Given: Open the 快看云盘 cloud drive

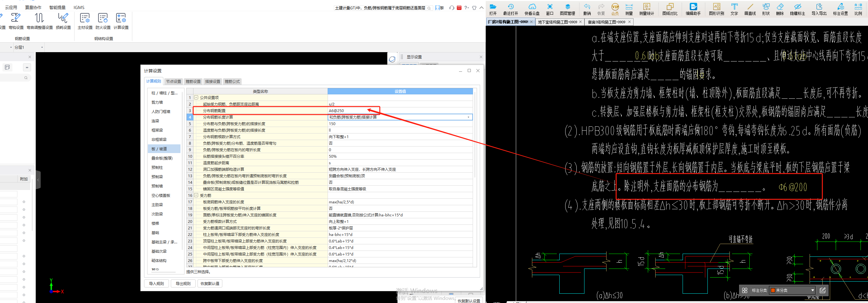Looking at the screenshot, I should 532,9.
